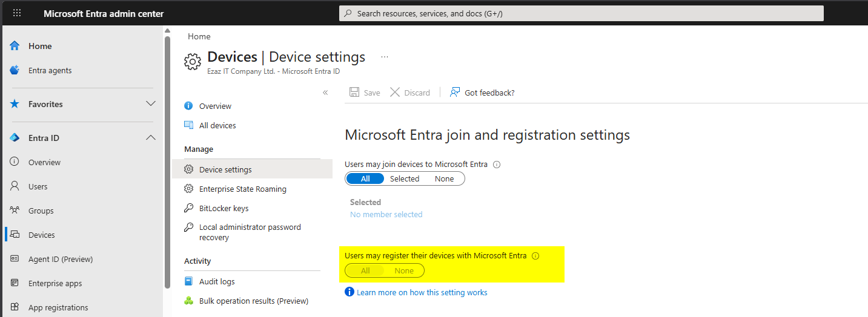Screen dimensions: 868x317
Task: Click the All devices icon
Action: click(188, 125)
